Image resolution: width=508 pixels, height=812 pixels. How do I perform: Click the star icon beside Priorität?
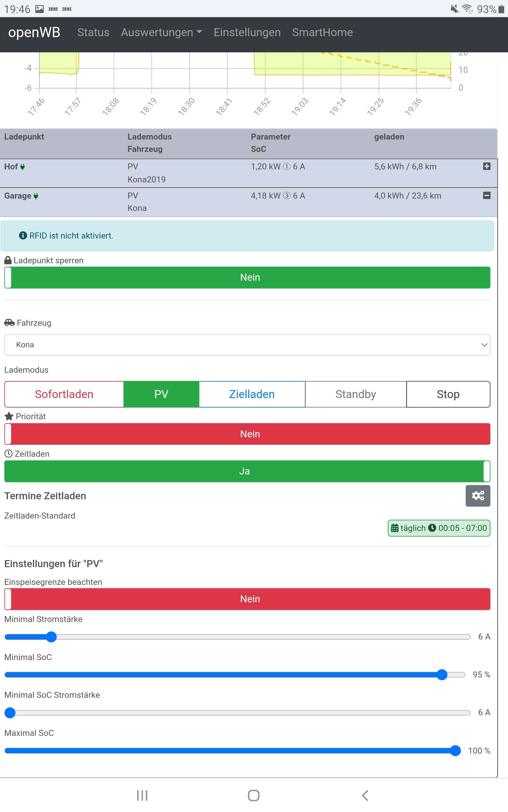(9, 416)
